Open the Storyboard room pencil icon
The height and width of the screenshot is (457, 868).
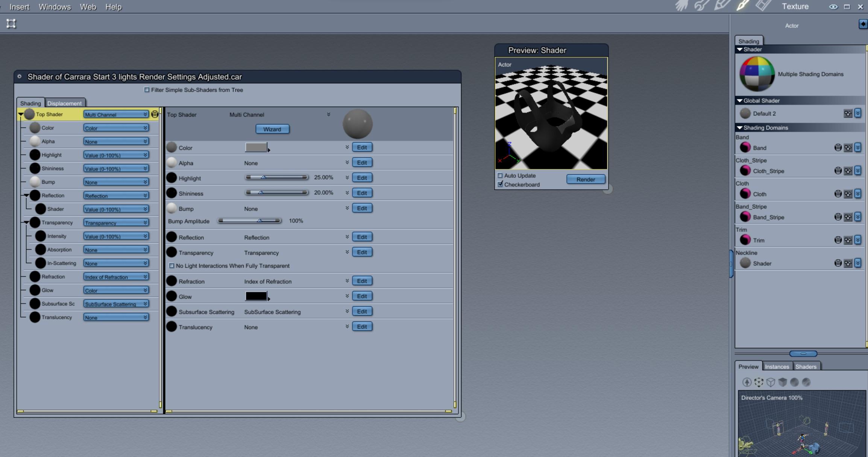(722, 6)
